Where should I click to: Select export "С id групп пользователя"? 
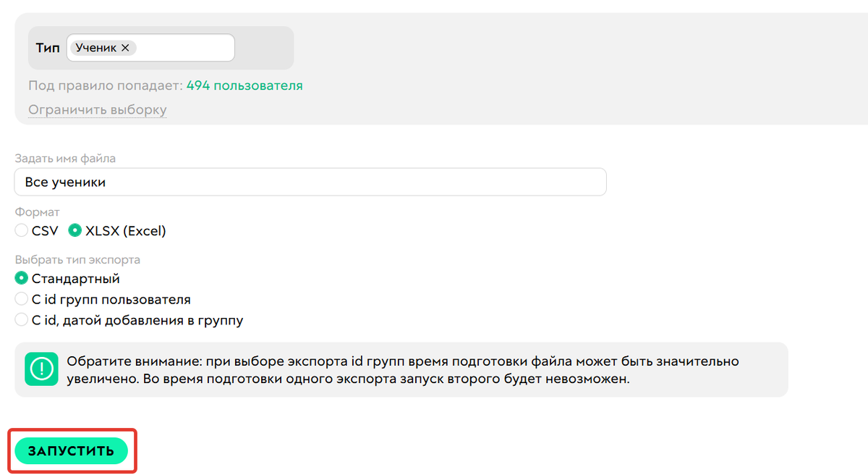click(x=21, y=299)
